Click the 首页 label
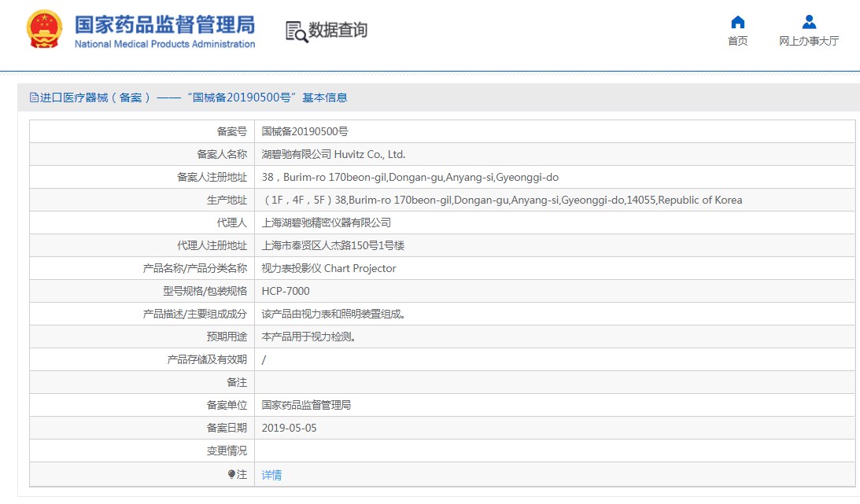The width and height of the screenshot is (860, 504). (738, 41)
